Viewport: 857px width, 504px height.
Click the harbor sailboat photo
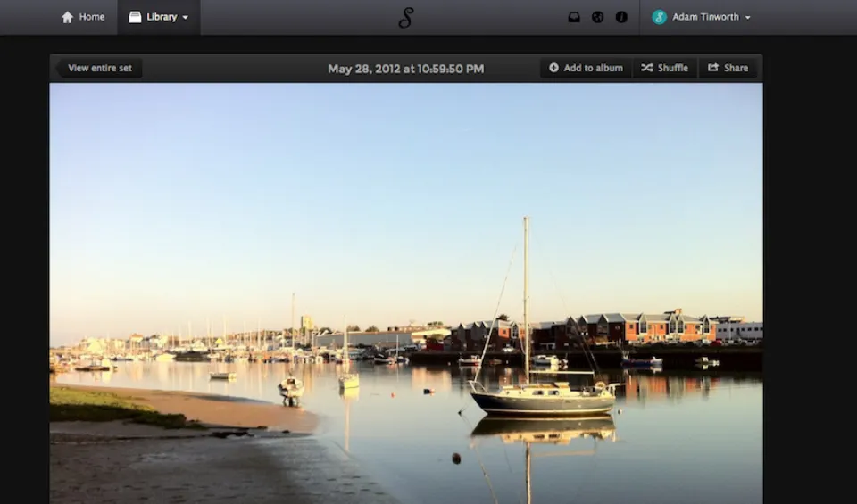pyautogui.click(x=406, y=293)
